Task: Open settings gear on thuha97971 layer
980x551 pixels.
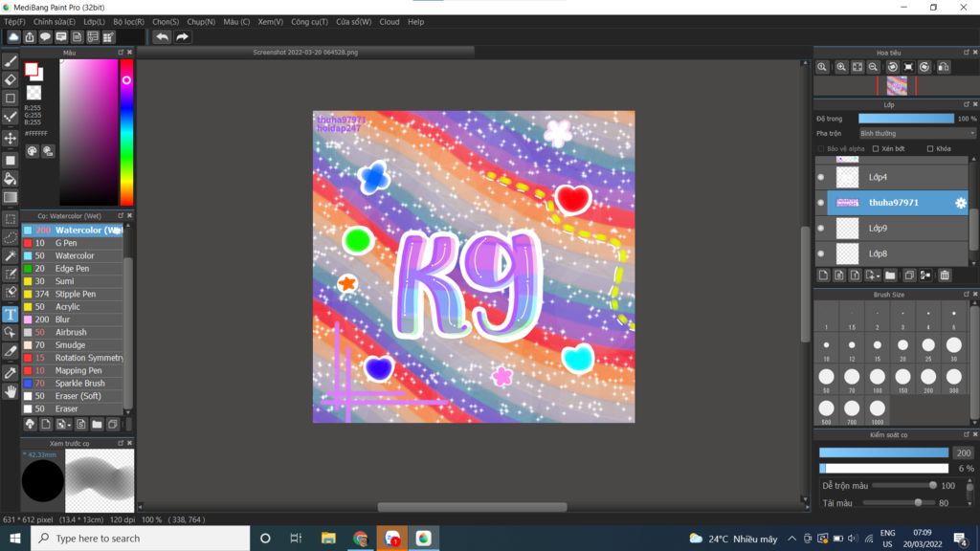Action: click(960, 203)
